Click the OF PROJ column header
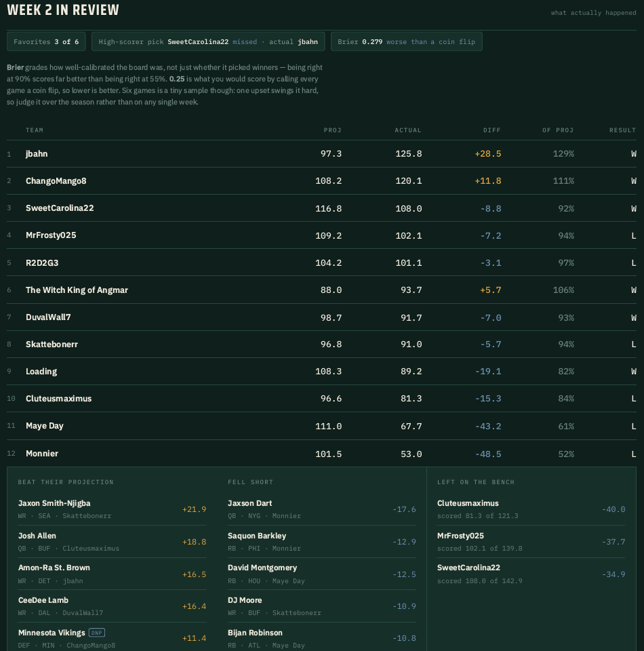644x651 pixels. 558,130
